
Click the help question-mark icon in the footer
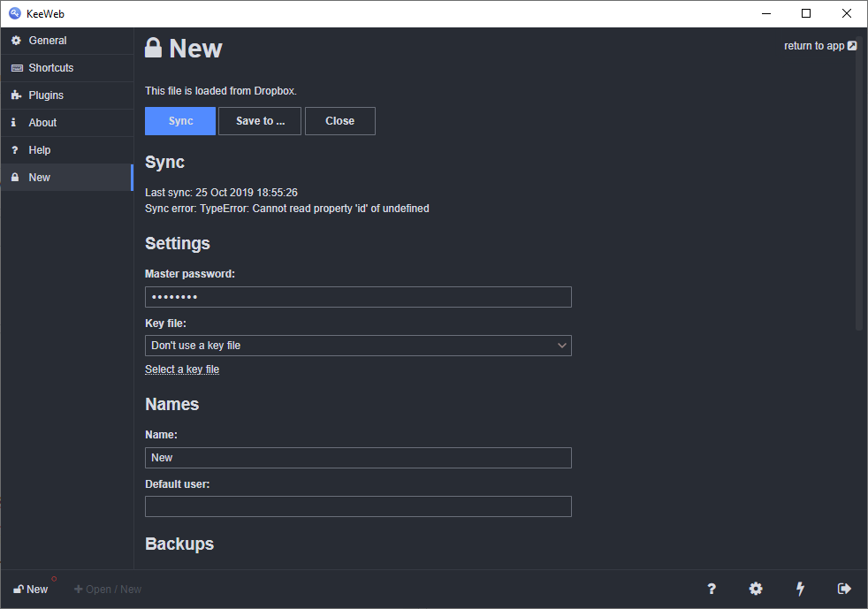(x=711, y=588)
